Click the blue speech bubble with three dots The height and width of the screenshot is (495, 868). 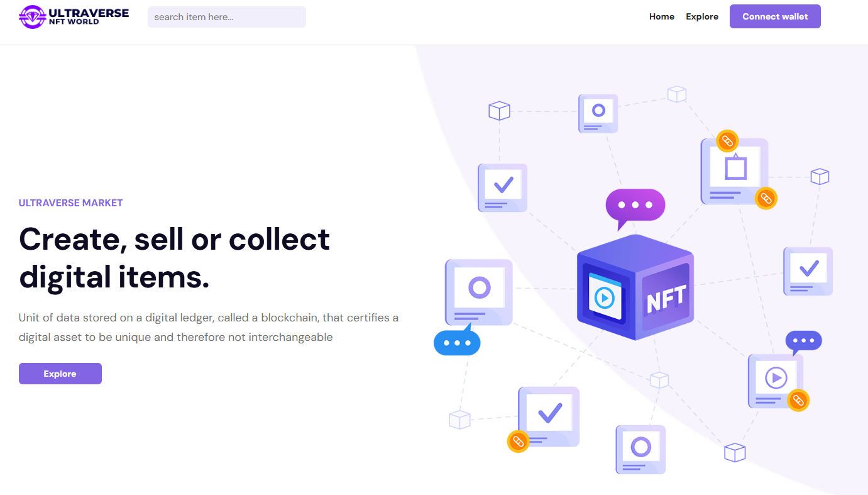[458, 340]
